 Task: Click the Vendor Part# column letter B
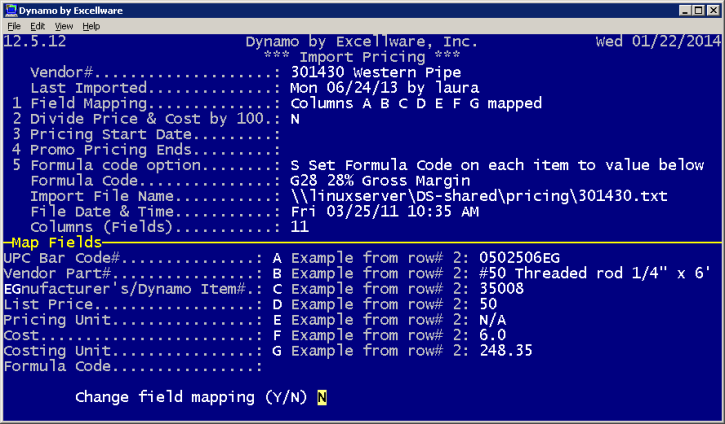(x=277, y=274)
